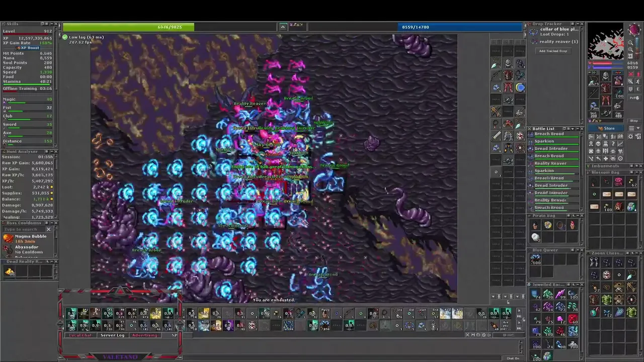Click the M icon in chat controls
644x362 pixels.
(473, 335)
